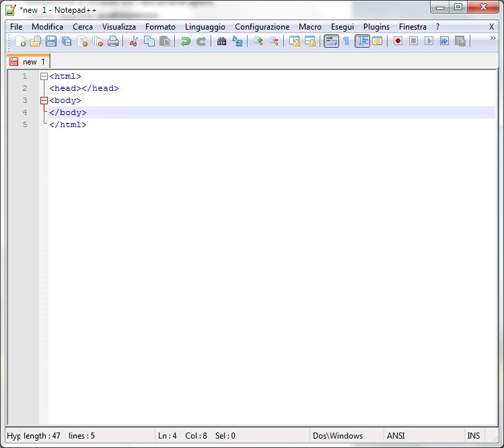This screenshot has width=504, height=448.
Task: Open Replace dialog via toolbar icon
Action: [238, 41]
